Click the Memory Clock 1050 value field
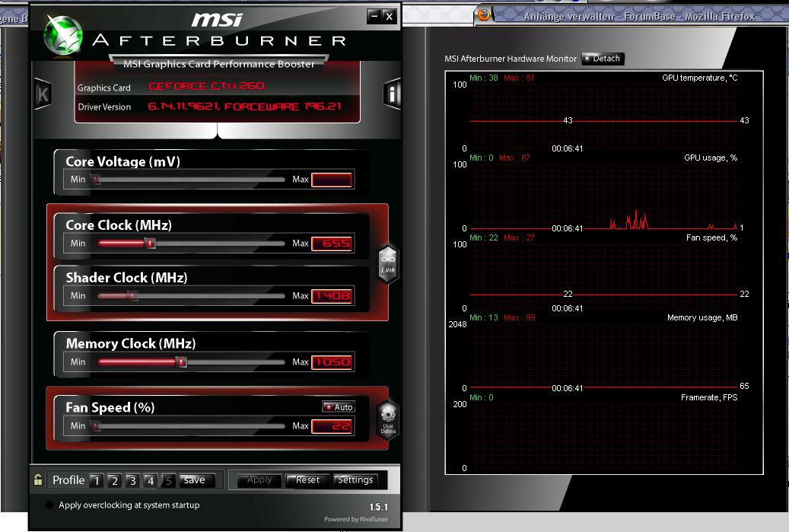The width and height of the screenshot is (789, 532). click(332, 362)
